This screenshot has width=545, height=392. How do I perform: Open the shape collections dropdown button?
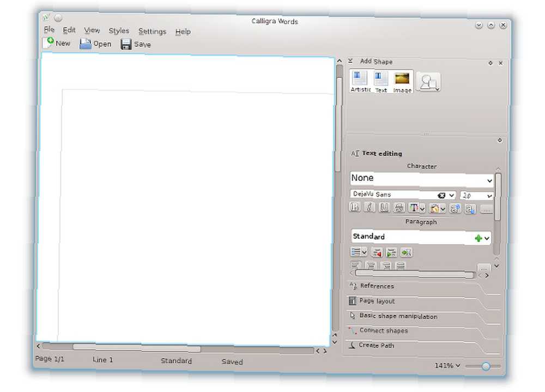click(428, 82)
